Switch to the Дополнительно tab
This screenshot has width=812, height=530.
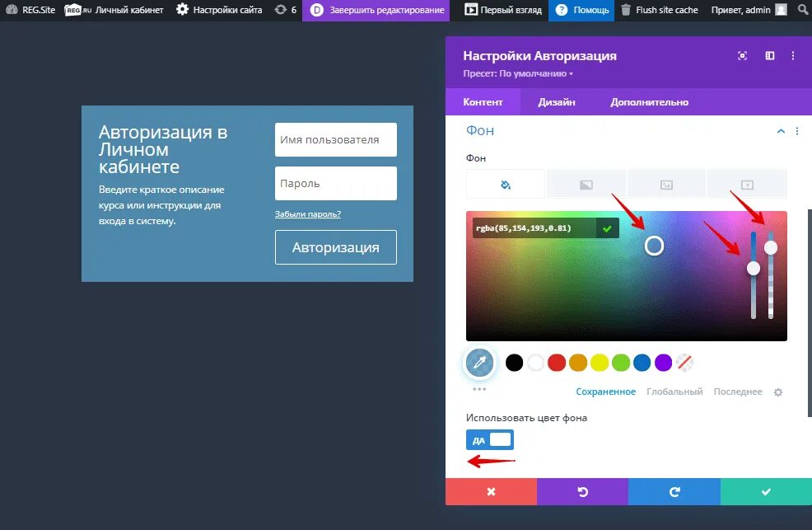[650, 102]
